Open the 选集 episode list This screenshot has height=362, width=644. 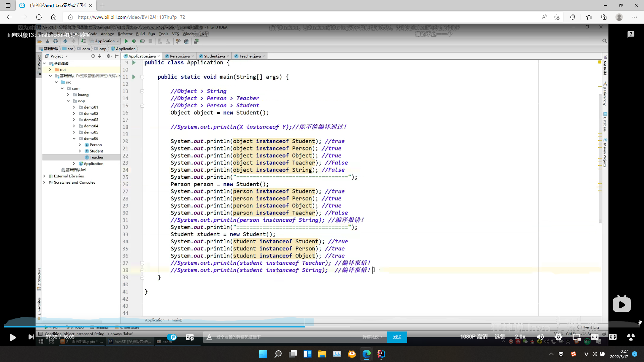coord(500,337)
